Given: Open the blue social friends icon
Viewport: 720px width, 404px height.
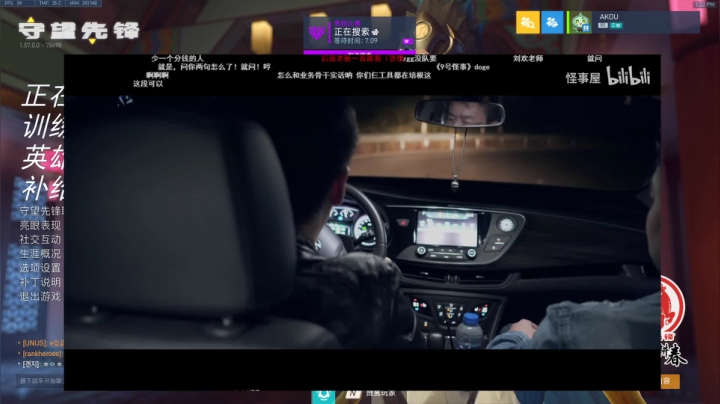Looking at the screenshot, I should pos(552,22).
